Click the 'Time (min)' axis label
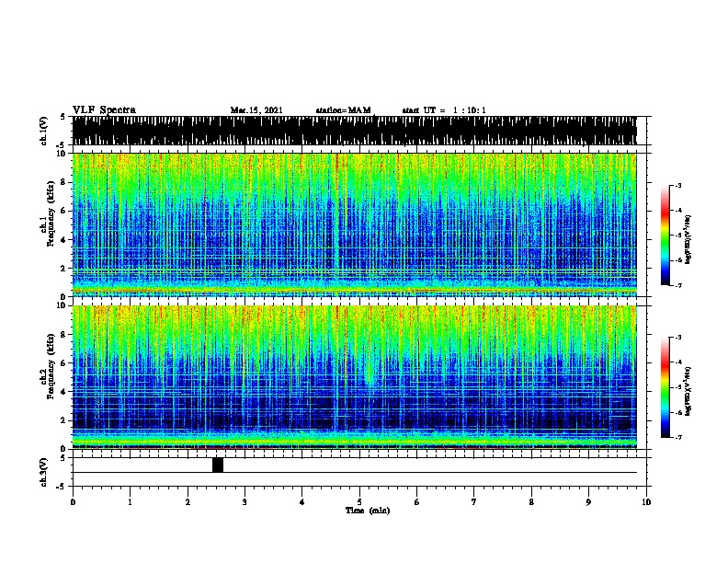The height and width of the screenshot is (563, 728). 368,511
